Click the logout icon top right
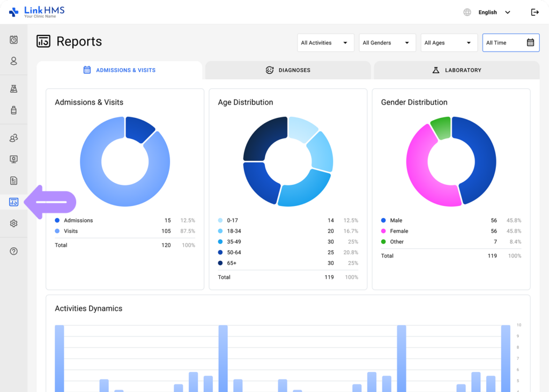The image size is (549, 392). click(x=535, y=12)
